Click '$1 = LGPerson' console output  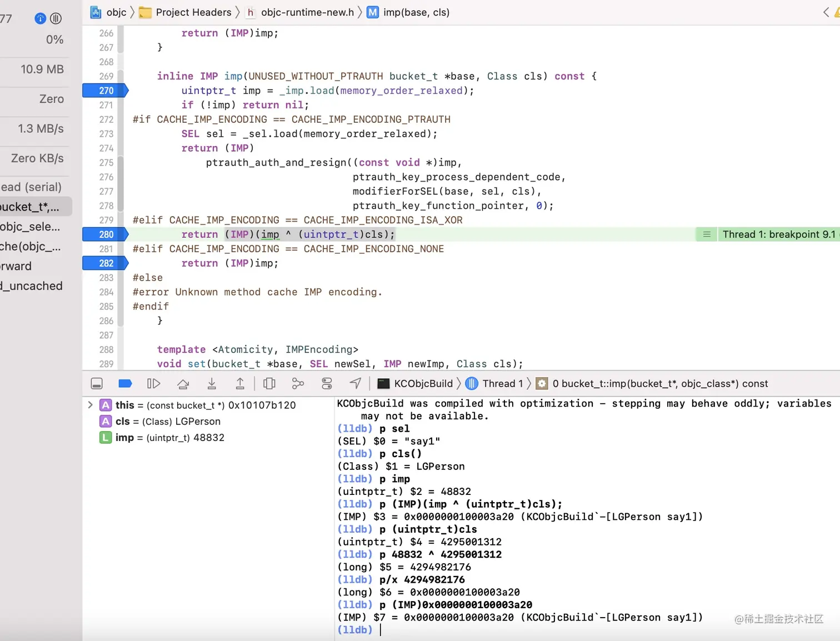425,467
